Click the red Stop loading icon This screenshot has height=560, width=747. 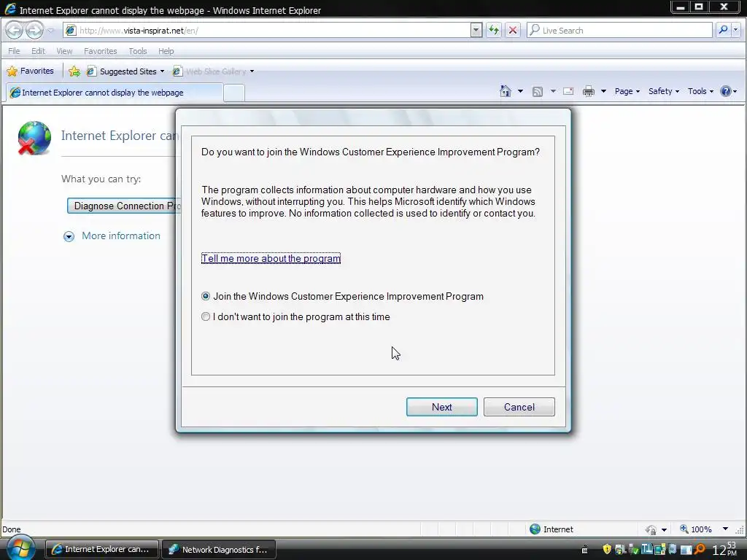point(513,31)
